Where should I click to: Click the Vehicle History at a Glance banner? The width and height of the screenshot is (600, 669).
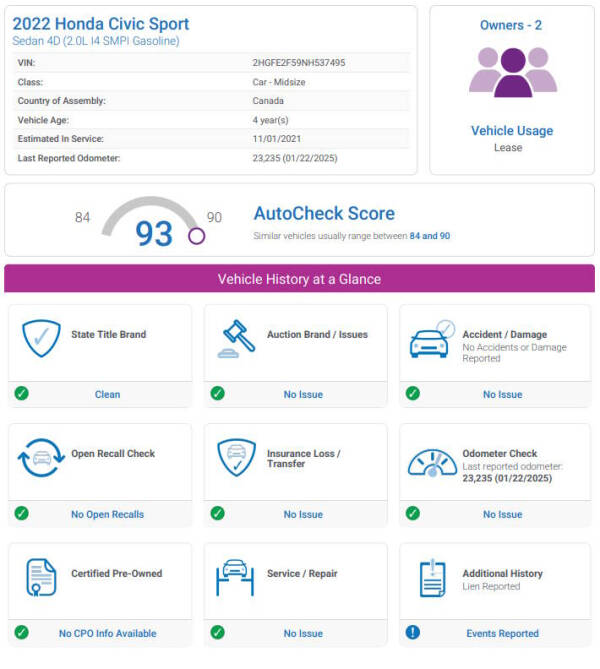pyautogui.click(x=299, y=279)
